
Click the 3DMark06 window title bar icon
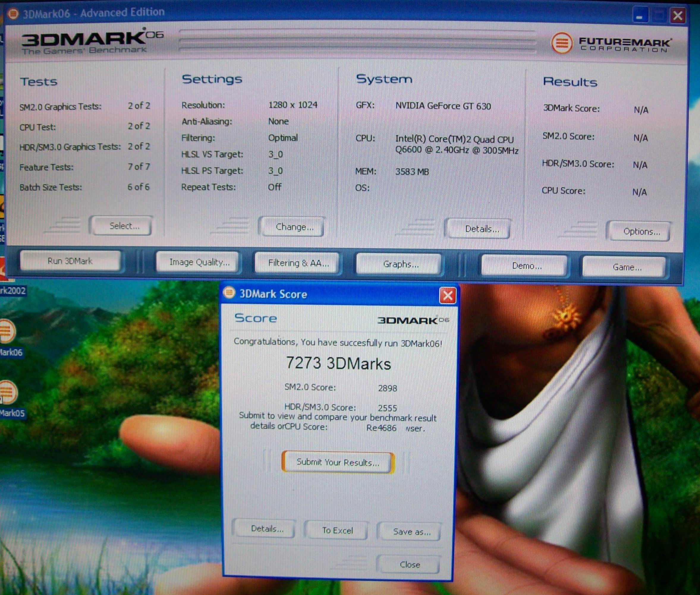click(13, 14)
